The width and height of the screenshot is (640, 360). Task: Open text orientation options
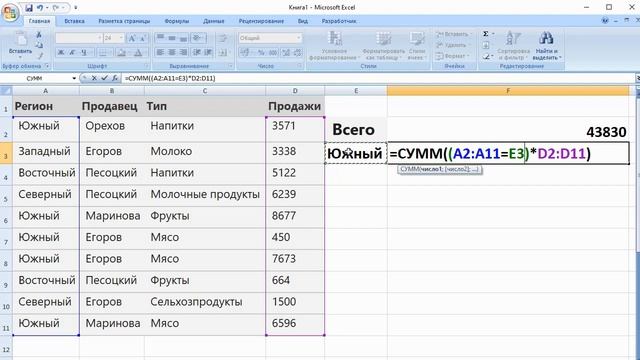[198, 38]
